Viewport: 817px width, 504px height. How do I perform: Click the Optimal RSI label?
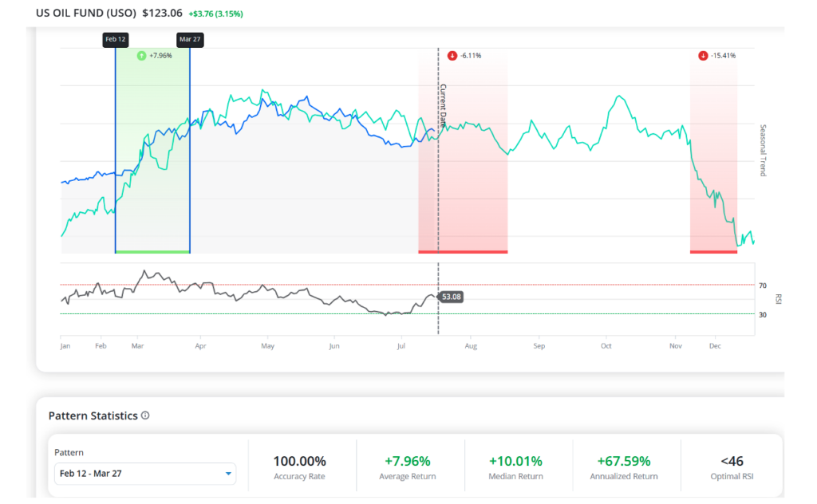(x=732, y=476)
